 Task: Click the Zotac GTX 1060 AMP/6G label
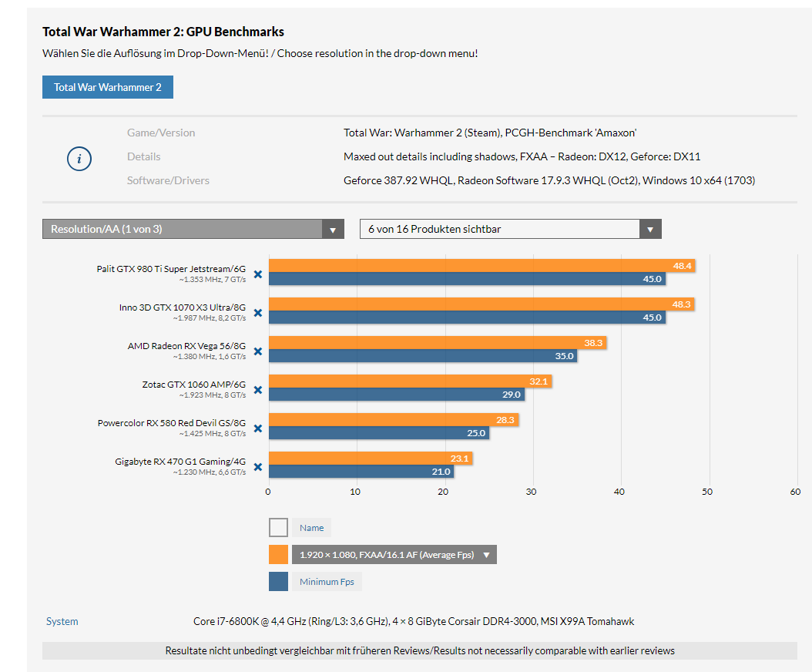click(193, 384)
